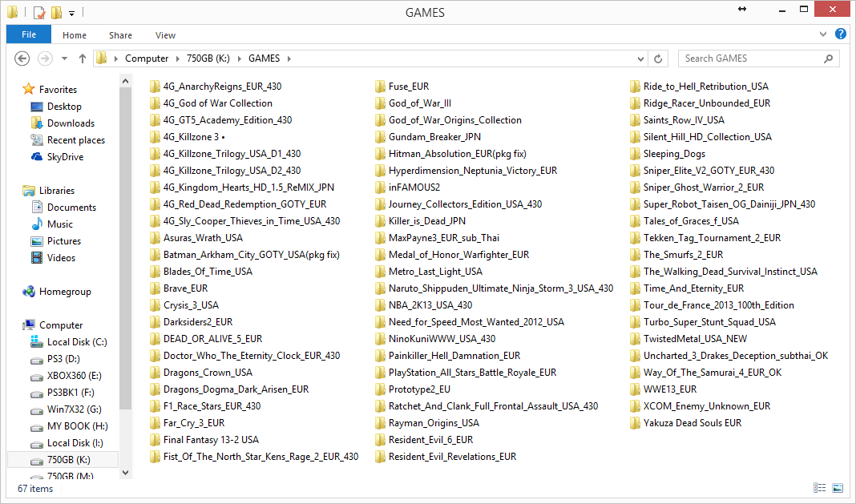
Task: Refresh the GAMES folder view
Action: tap(658, 58)
